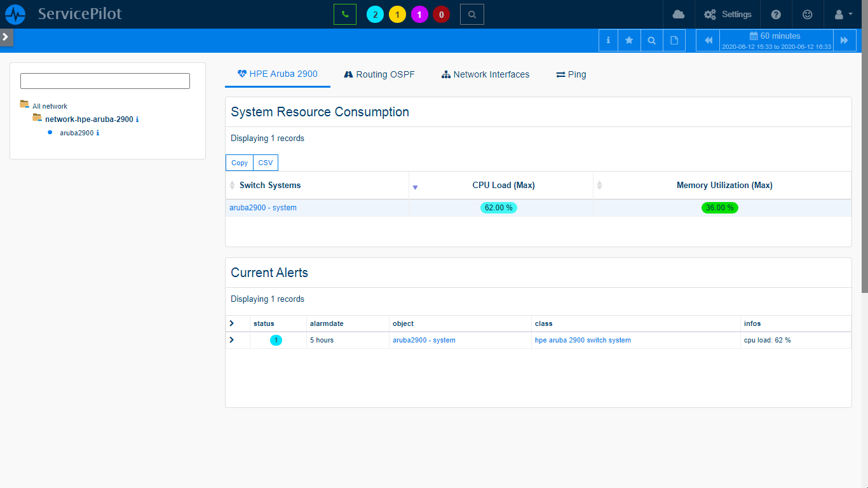Expand the aruba2900 alert row chevron
Viewport: 868px width, 488px height.
[231, 340]
